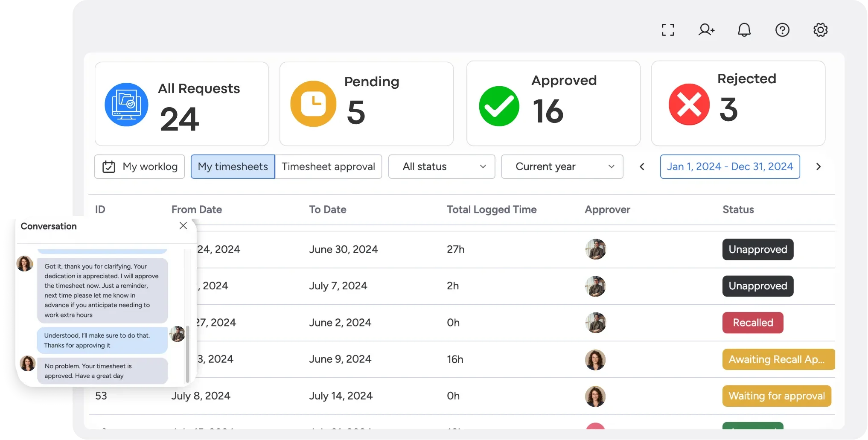Click Unapproved status in June 30 row
The width and height of the screenshot is (868, 440).
click(758, 249)
